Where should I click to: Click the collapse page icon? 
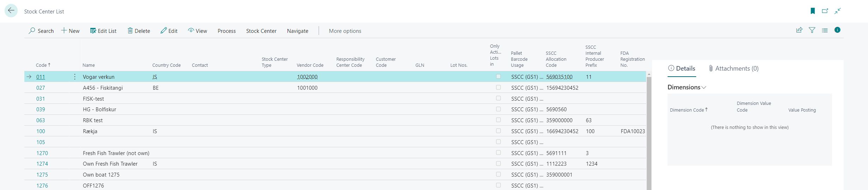pos(838,11)
